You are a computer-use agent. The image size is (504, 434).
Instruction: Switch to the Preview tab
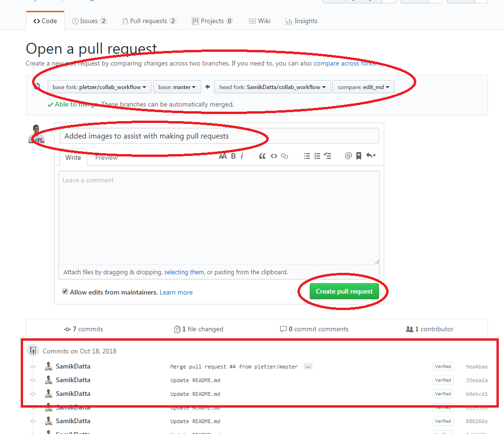pyautogui.click(x=107, y=157)
